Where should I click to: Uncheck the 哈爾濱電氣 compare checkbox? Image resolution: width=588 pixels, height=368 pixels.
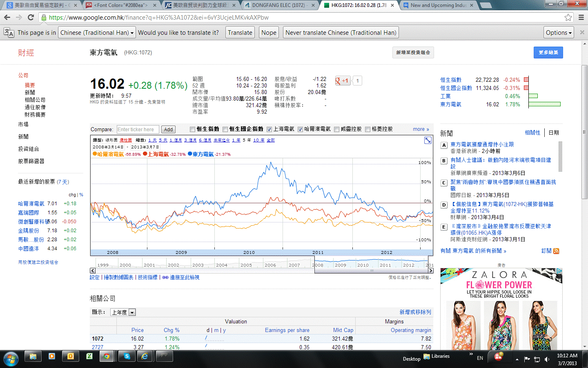pyautogui.click(x=300, y=130)
